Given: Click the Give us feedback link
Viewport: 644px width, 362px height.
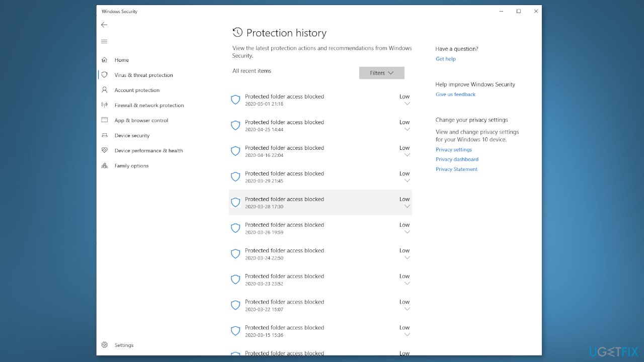Looking at the screenshot, I should click(455, 95).
